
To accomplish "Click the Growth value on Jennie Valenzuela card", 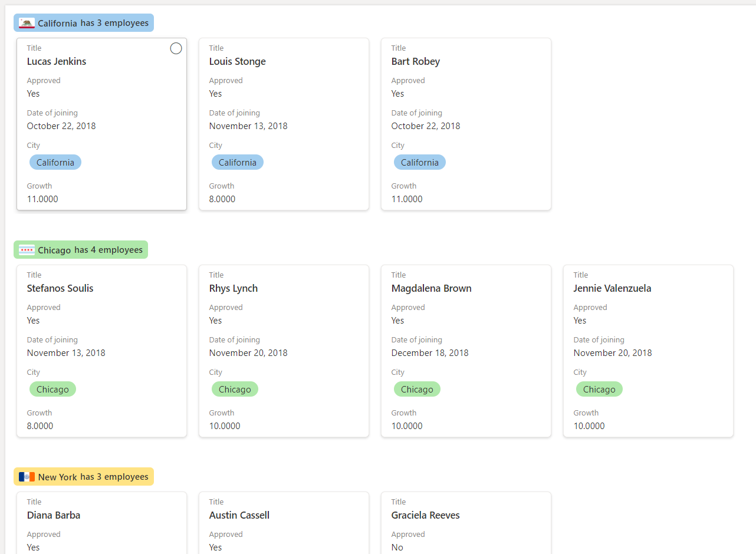I will point(589,426).
